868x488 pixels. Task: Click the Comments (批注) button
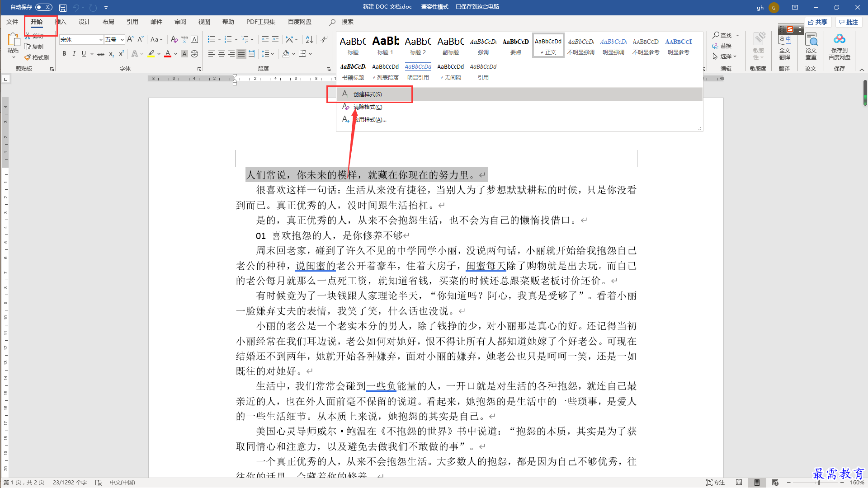click(x=849, y=22)
